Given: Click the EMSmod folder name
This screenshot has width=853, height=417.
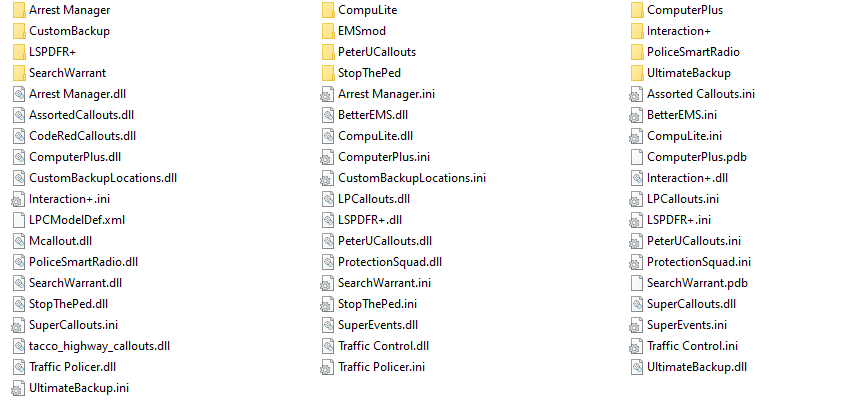Looking at the screenshot, I should (362, 31).
